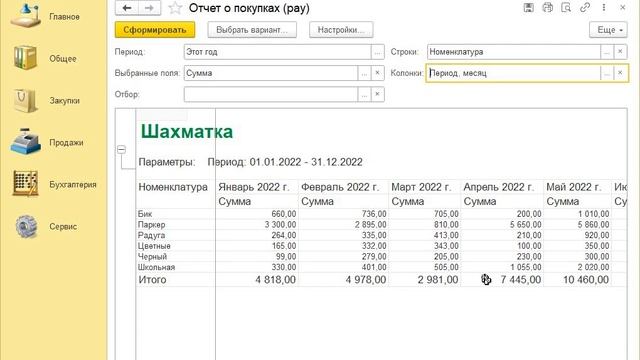Select the Школьная row label
This screenshot has width=640, height=360.
tap(156, 267)
